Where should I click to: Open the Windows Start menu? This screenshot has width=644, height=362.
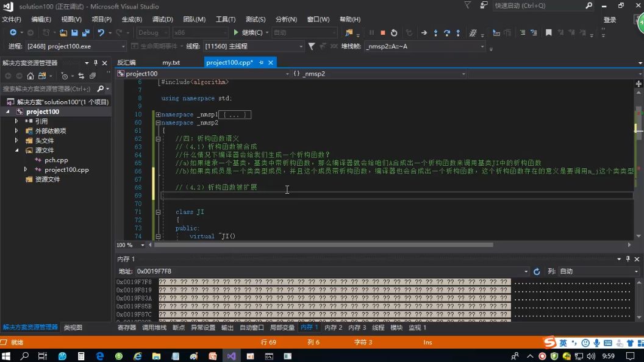pyautogui.click(x=5, y=356)
